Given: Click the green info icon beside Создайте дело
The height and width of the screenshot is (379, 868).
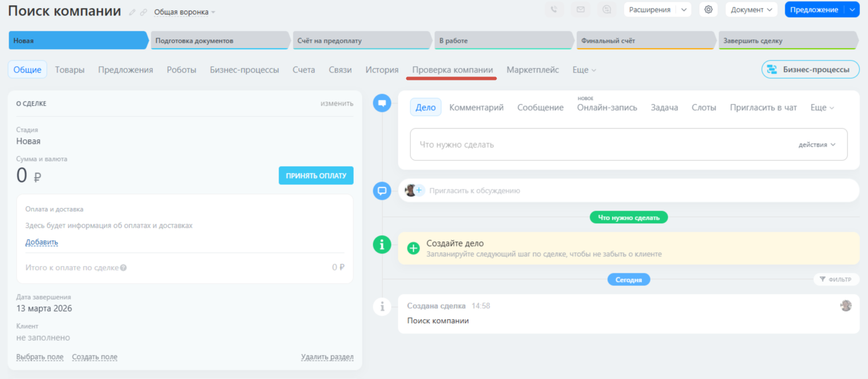Looking at the screenshot, I should click(382, 244).
